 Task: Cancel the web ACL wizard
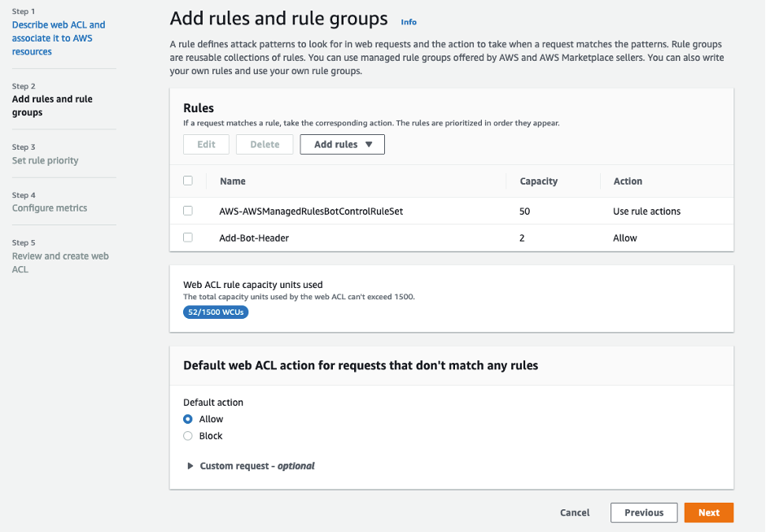click(575, 512)
